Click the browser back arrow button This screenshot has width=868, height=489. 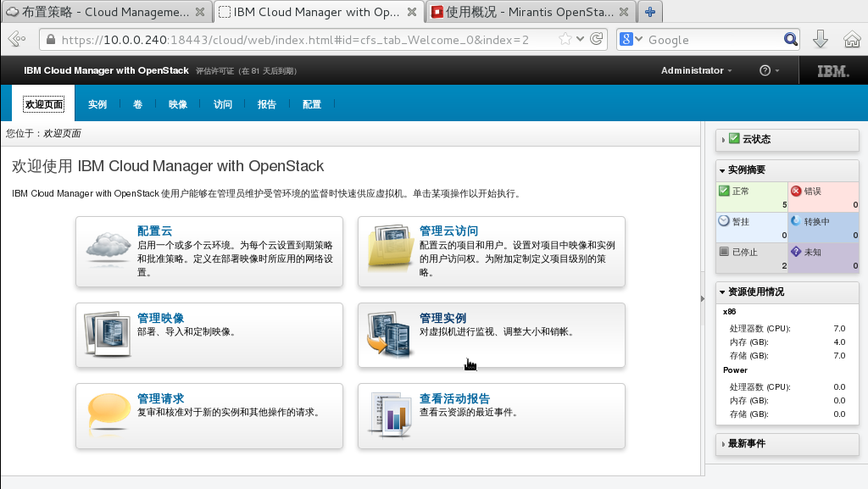17,39
